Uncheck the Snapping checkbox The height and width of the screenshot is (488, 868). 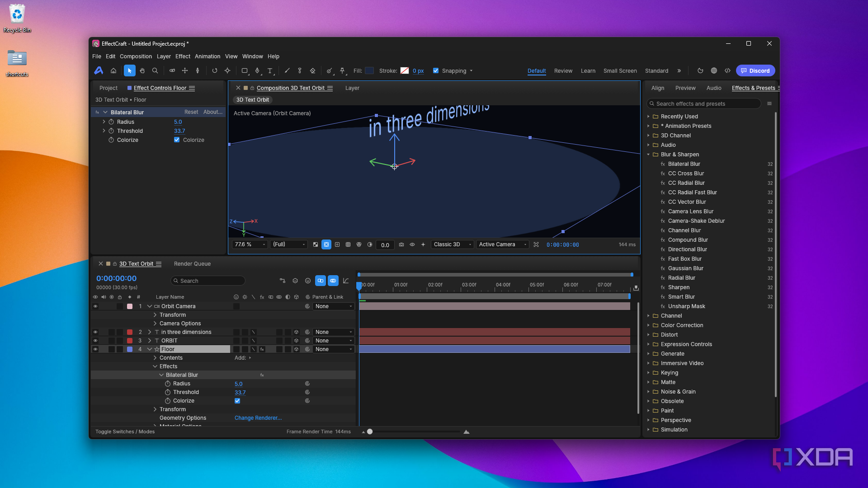pyautogui.click(x=436, y=71)
